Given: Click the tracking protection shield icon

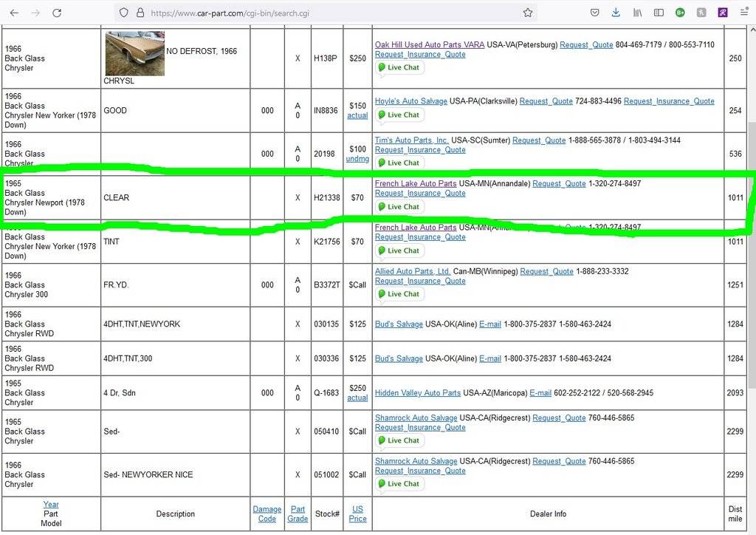Looking at the screenshot, I should tap(124, 13).
